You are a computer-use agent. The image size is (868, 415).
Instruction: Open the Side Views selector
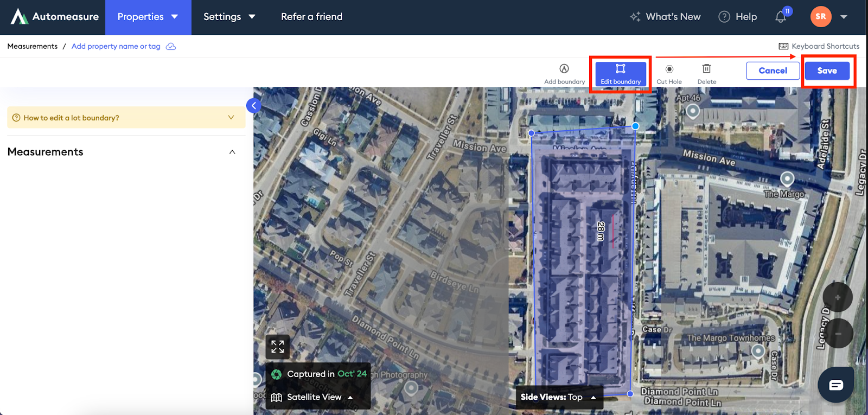tap(559, 397)
